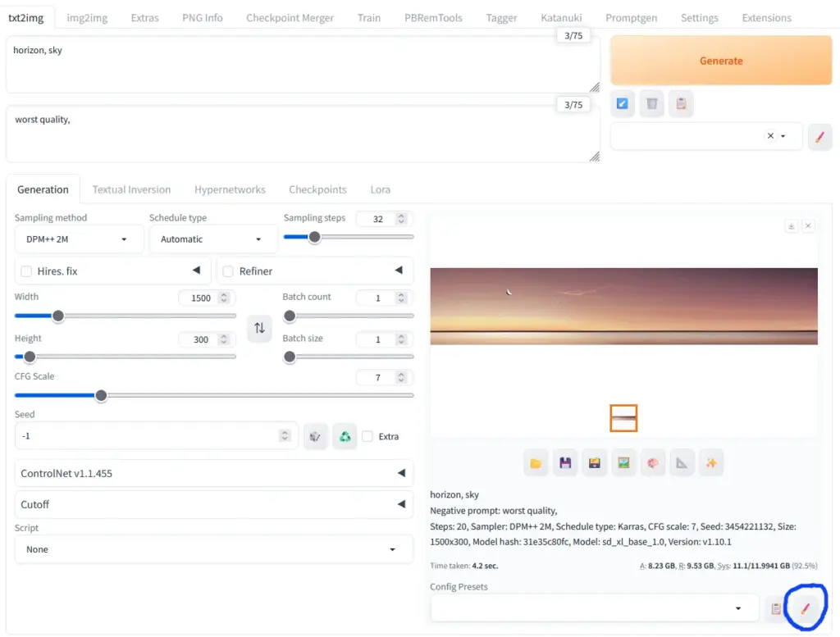Open the Script dropdown showing None

(x=214, y=549)
